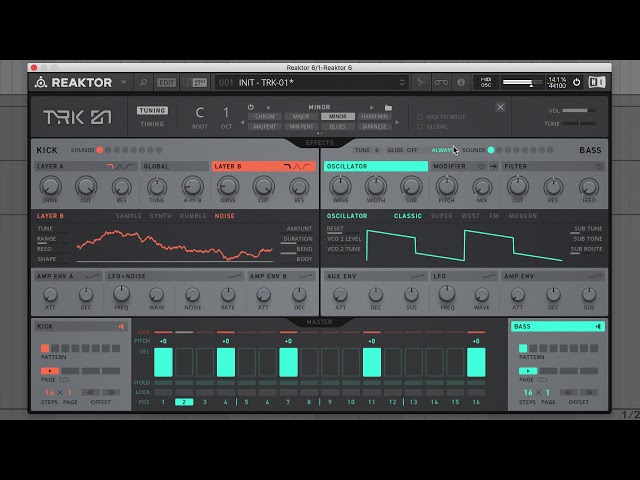The width and height of the screenshot is (640, 480).
Task: Toggle the scale power icon
Action: pyautogui.click(x=251, y=107)
